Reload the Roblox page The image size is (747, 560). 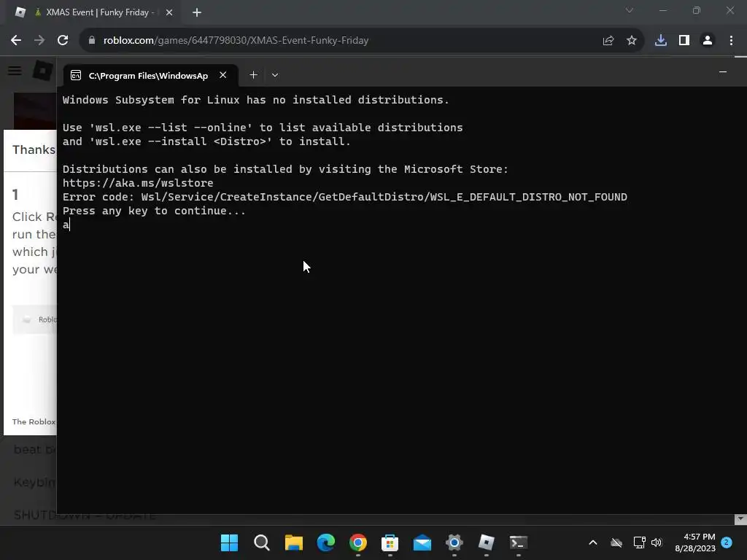[x=63, y=41]
